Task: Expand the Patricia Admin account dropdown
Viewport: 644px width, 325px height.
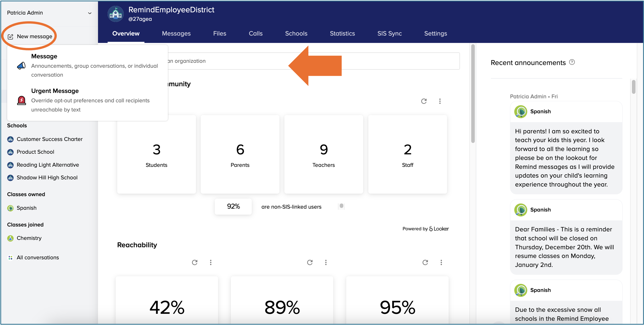Action: (89, 13)
